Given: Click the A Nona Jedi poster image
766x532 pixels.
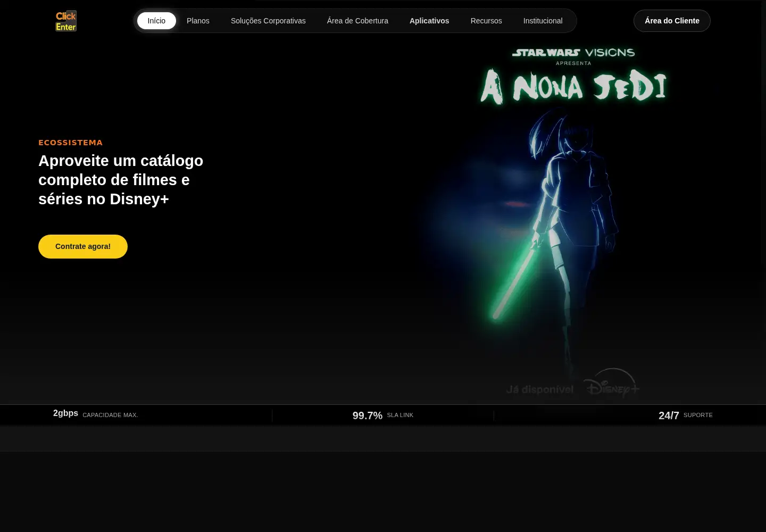Looking at the screenshot, I should (573, 223).
